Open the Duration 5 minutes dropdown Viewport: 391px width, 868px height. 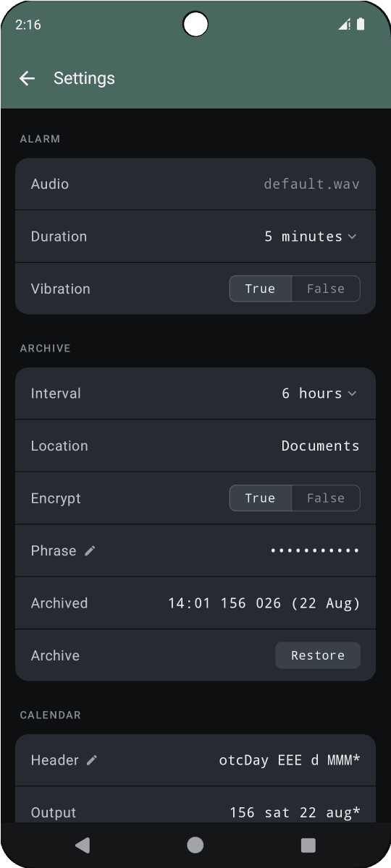[310, 237]
